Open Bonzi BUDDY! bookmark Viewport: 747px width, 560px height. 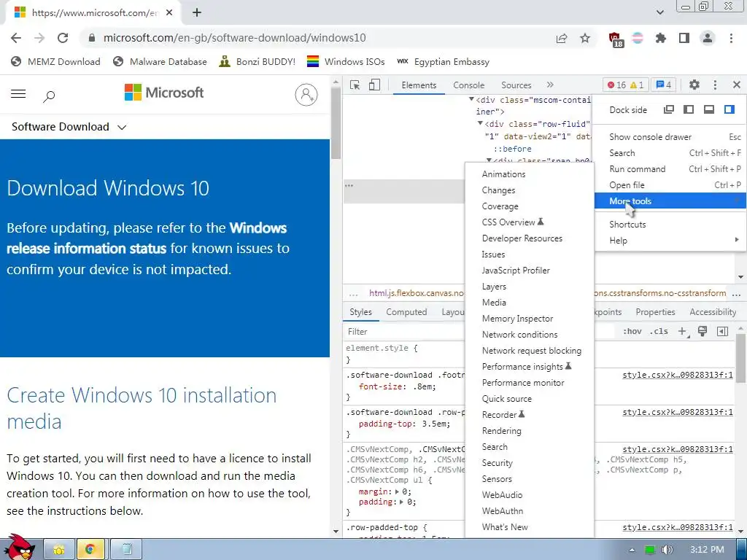point(258,61)
